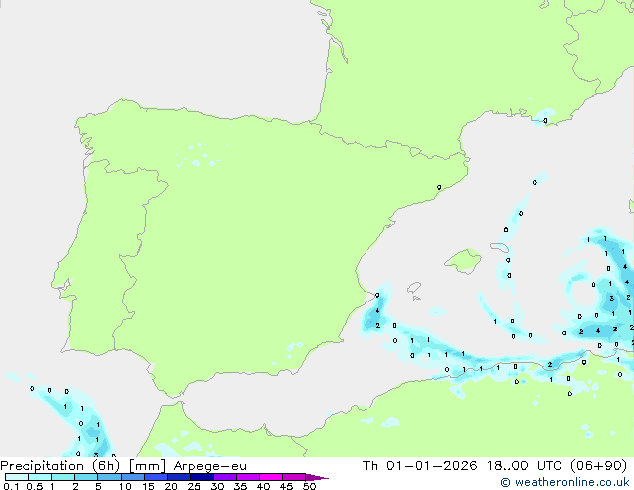
Task: Pick the 2–5 mm legend color swatch
Action: (86, 477)
